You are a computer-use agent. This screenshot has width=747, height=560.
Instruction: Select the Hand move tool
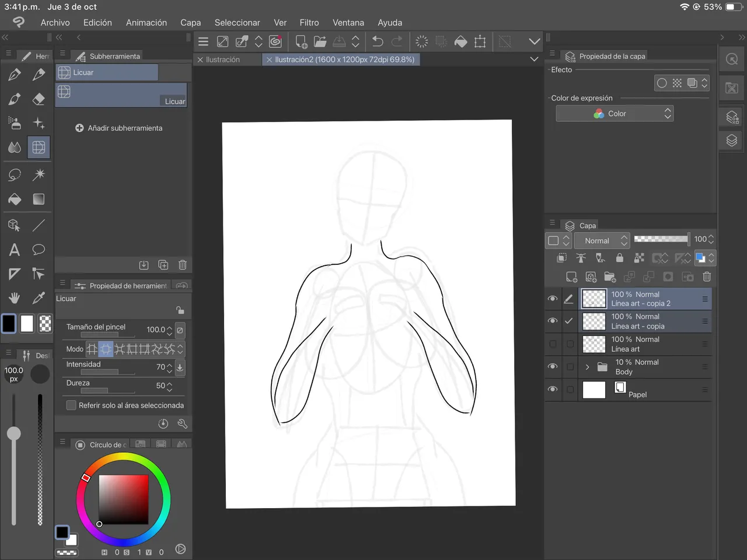coord(15,298)
